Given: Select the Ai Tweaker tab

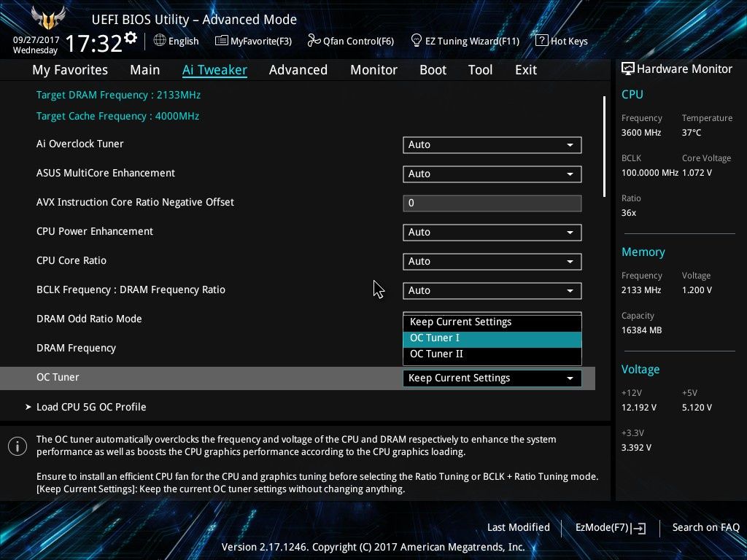Looking at the screenshot, I should pos(214,70).
